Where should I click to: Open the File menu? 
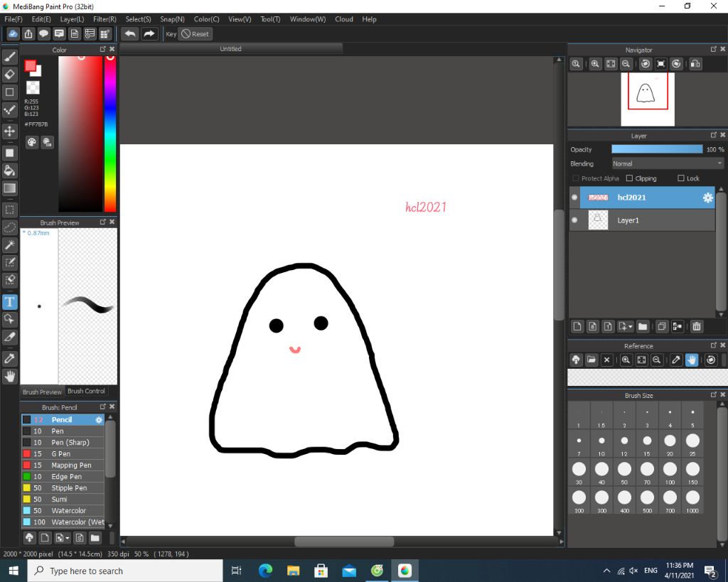click(x=14, y=19)
